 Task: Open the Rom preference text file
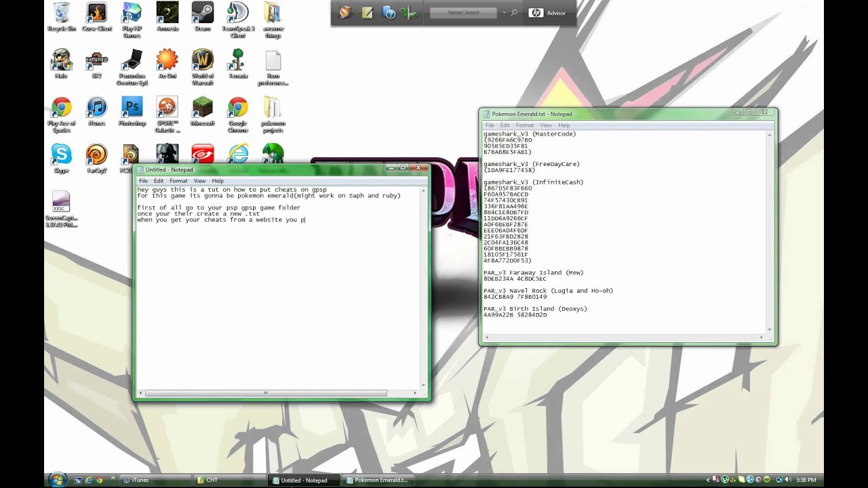click(x=273, y=67)
